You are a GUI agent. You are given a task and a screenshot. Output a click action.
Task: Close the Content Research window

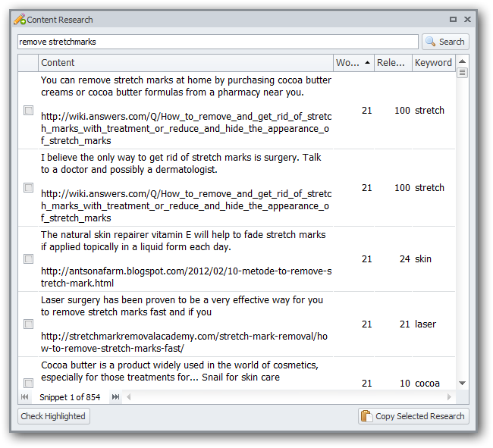point(467,20)
